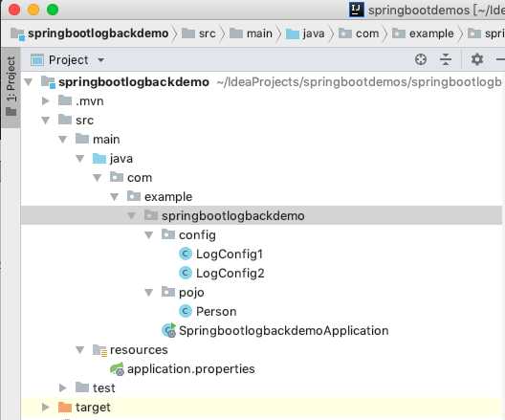Click the blue java source folder icon in tree
Image resolution: width=505 pixels, height=420 pixels.
click(99, 159)
